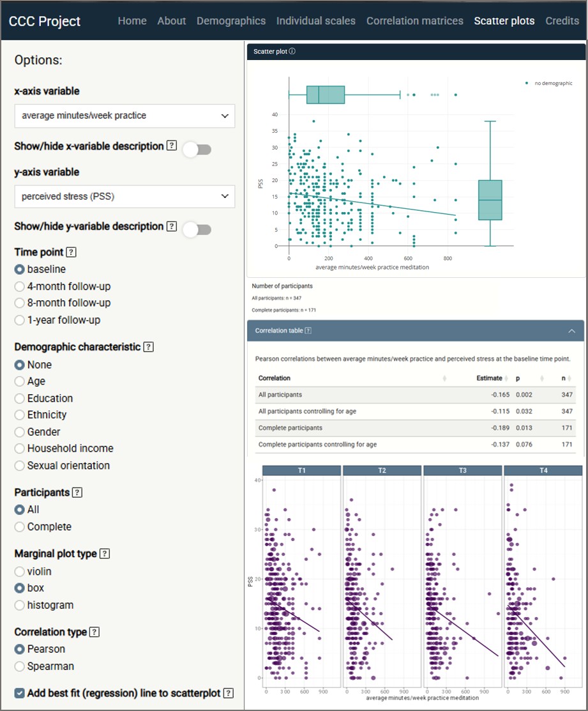
Task: Click the T2 facet panel header
Action: [x=382, y=470]
